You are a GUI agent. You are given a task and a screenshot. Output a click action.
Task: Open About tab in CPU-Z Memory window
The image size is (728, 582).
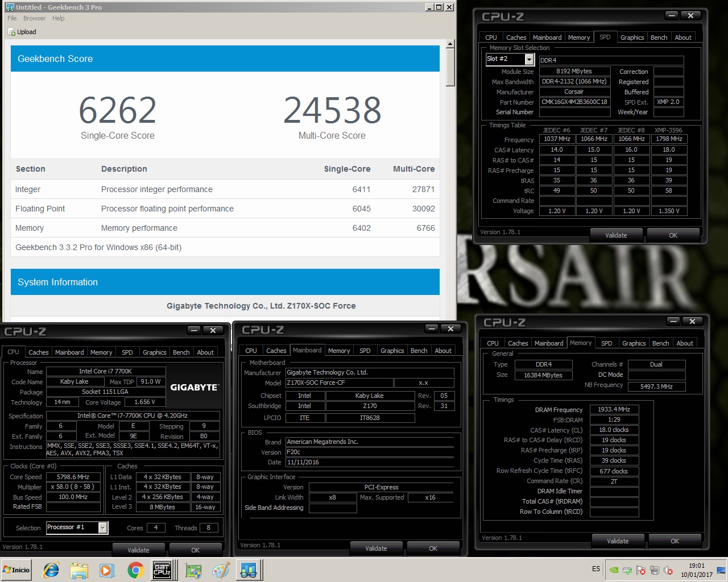point(685,343)
